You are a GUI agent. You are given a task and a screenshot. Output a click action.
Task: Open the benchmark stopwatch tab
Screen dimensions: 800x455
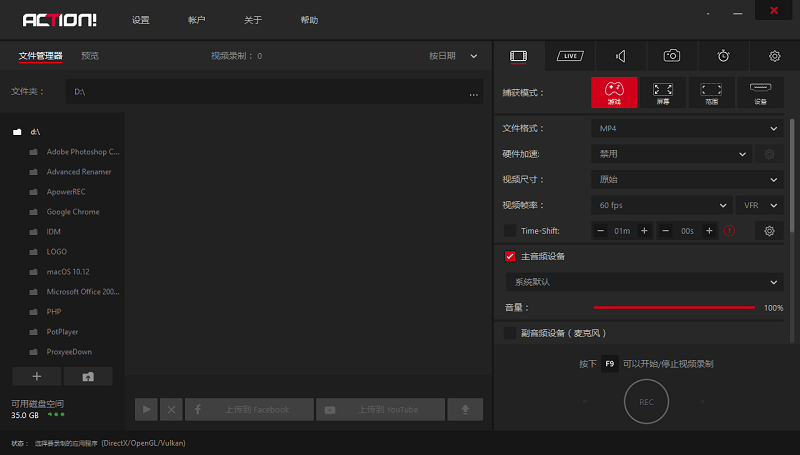tap(724, 56)
